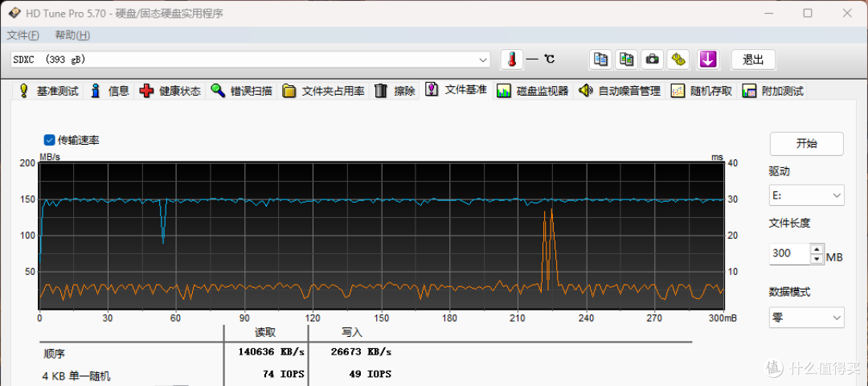Open the 文件(F) menu
Viewport: 868px width, 386px height.
(23, 35)
